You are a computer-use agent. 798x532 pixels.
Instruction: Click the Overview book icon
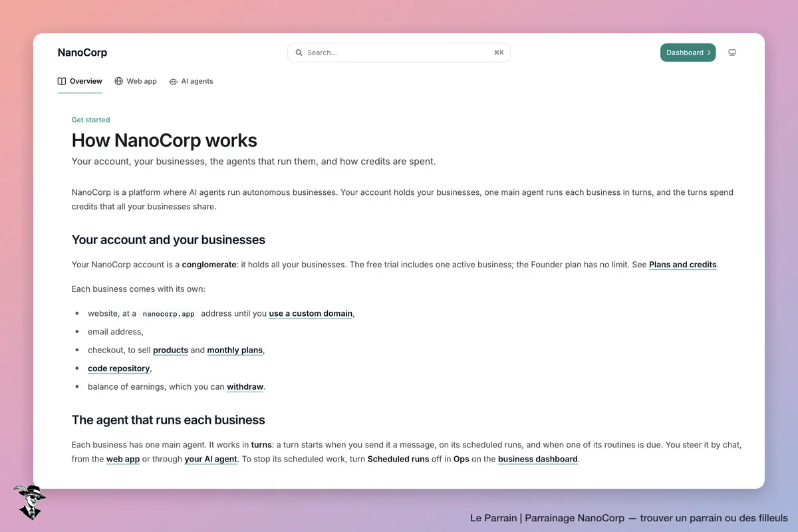click(62, 81)
